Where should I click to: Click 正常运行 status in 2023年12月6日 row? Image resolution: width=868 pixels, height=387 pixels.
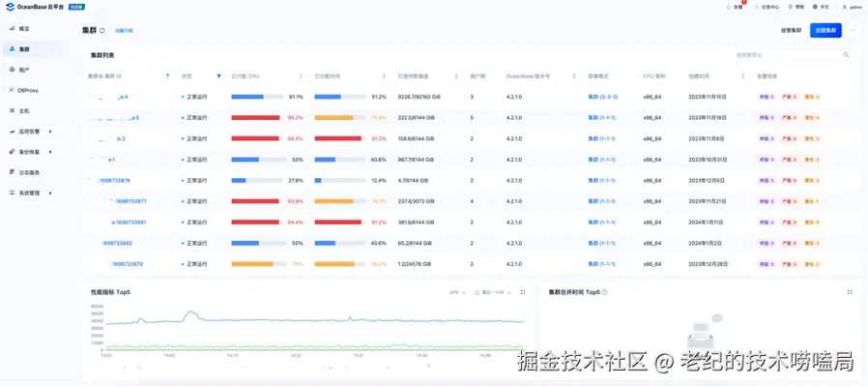pos(196,181)
